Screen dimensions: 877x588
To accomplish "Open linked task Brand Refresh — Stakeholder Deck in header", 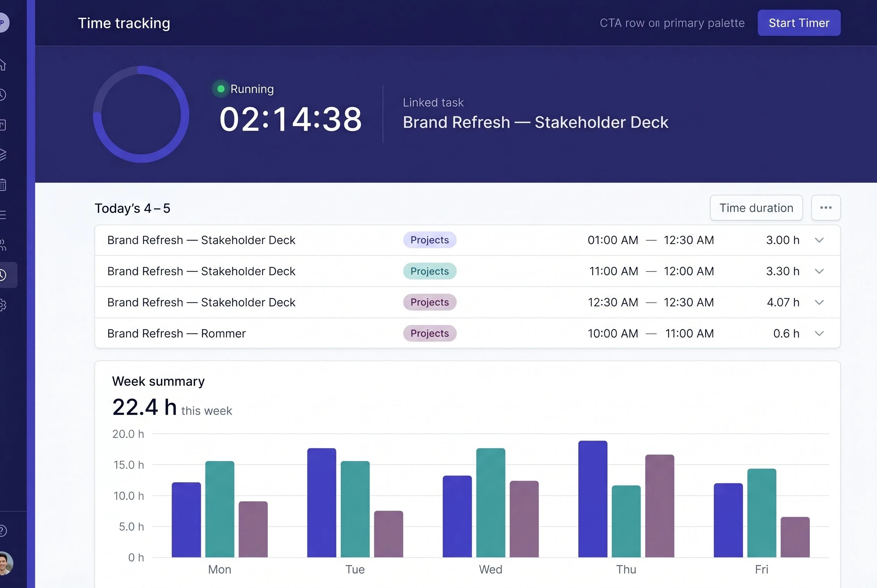I will coord(536,123).
